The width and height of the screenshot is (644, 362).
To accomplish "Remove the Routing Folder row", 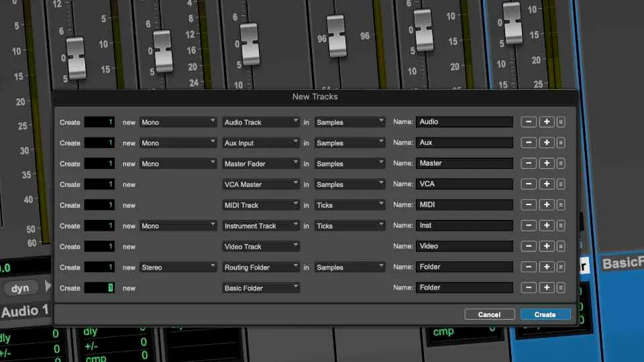I will pyautogui.click(x=529, y=267).
